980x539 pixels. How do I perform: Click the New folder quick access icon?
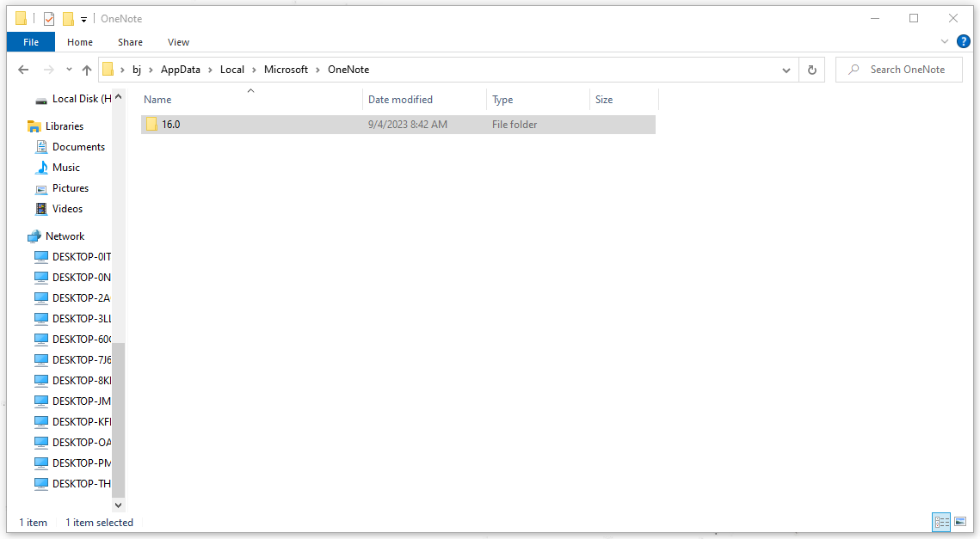point(68,19)
